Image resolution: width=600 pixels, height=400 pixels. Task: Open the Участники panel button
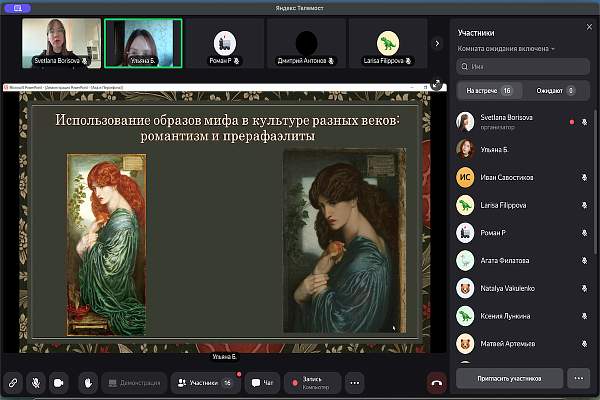click(205, 382)
